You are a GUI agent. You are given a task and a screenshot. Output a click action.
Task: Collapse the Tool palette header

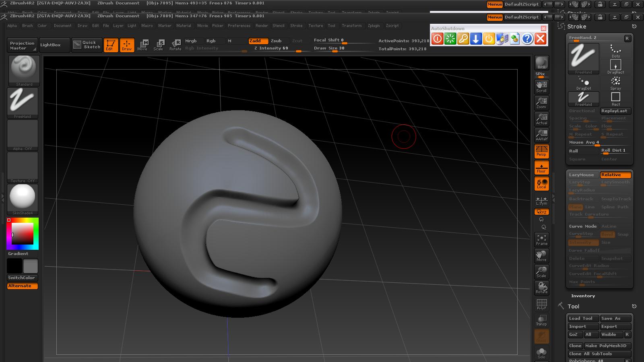tap(574, 306)
